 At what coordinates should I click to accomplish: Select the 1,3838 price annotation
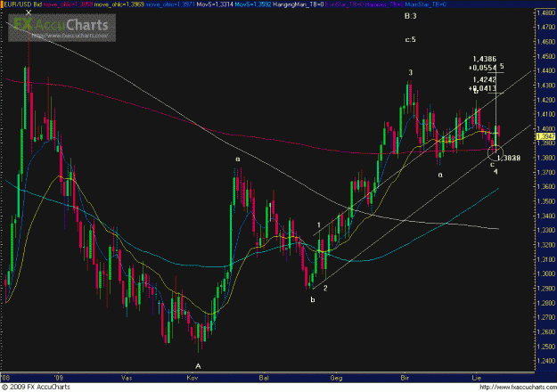tap(509, 158)
